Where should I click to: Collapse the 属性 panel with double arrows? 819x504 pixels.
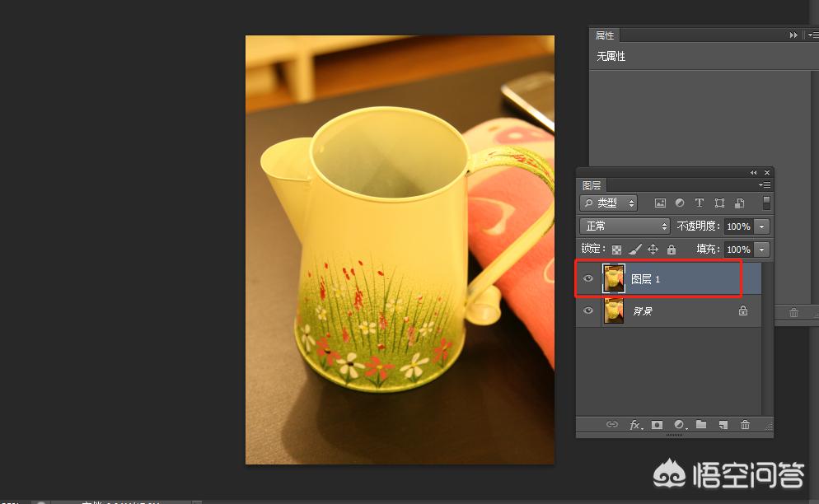(x=793, y=35)
